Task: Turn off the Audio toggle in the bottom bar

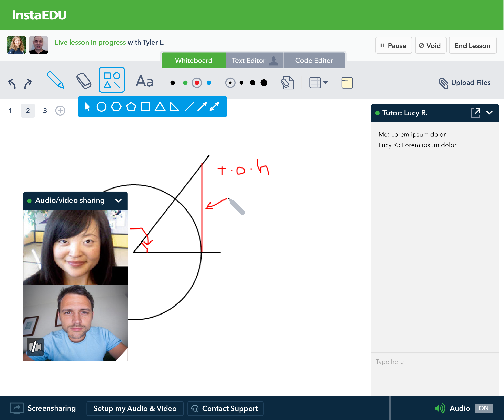Action: point(483,408)
